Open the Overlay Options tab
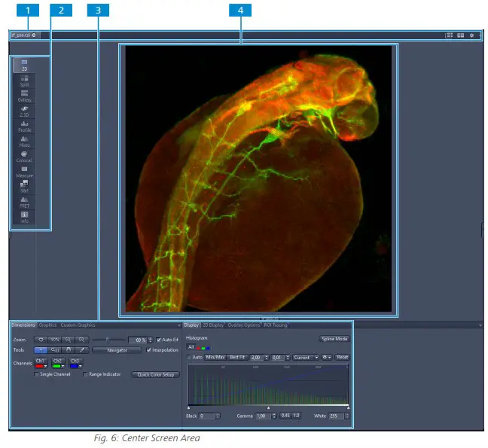 [x=244, y=325]
